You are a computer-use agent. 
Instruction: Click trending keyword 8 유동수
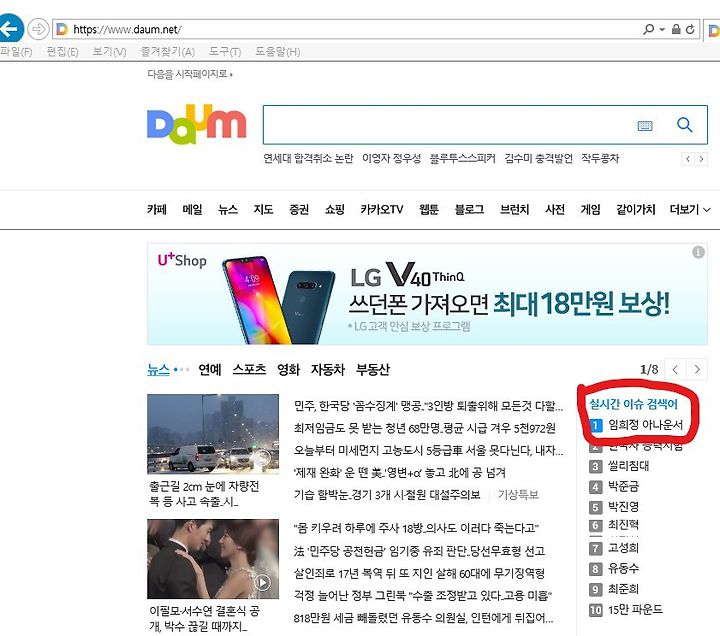[623, 568]
